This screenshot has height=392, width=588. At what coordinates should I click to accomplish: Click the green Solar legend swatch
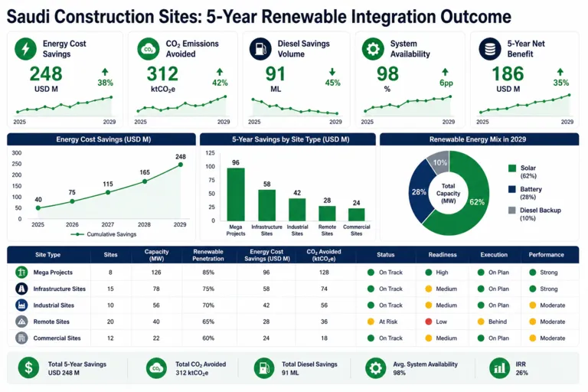(512, 168)
